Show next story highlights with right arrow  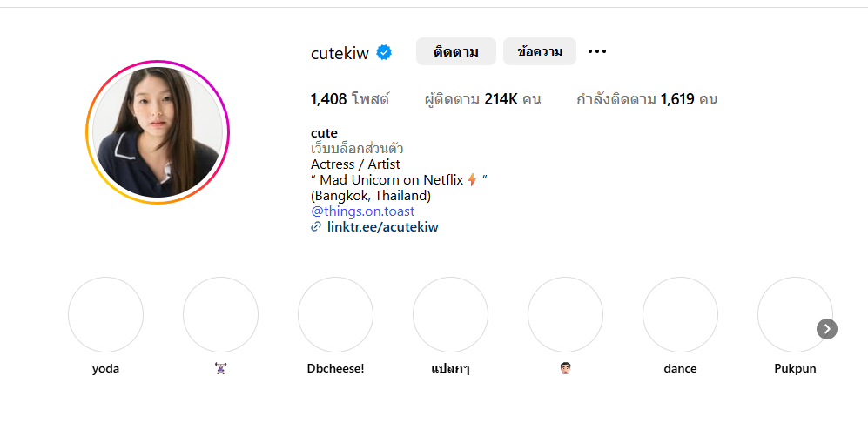tap(826, 329)
